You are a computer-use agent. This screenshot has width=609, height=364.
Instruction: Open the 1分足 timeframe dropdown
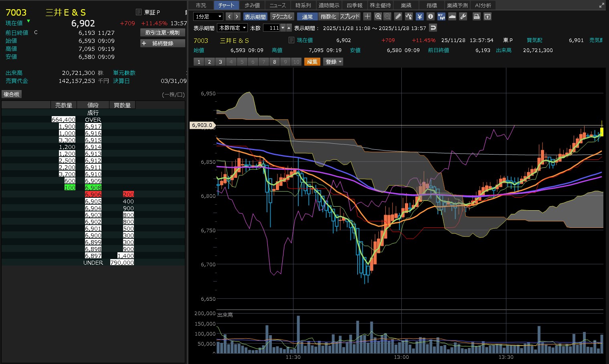click(208, 16)
